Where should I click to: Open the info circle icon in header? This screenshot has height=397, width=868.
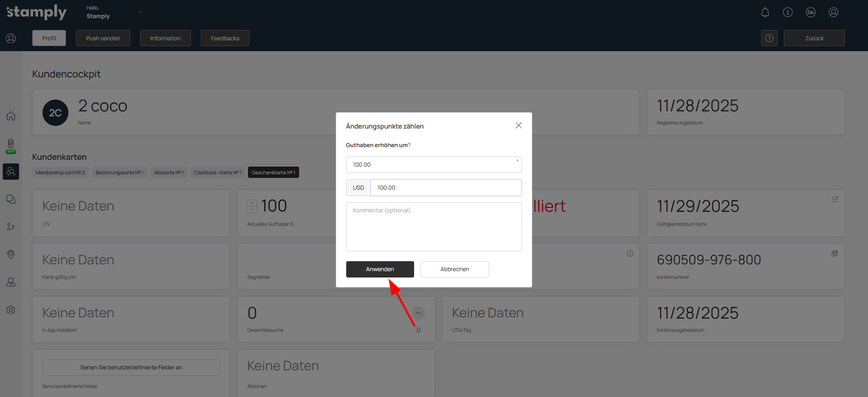(x=787, y=12)
